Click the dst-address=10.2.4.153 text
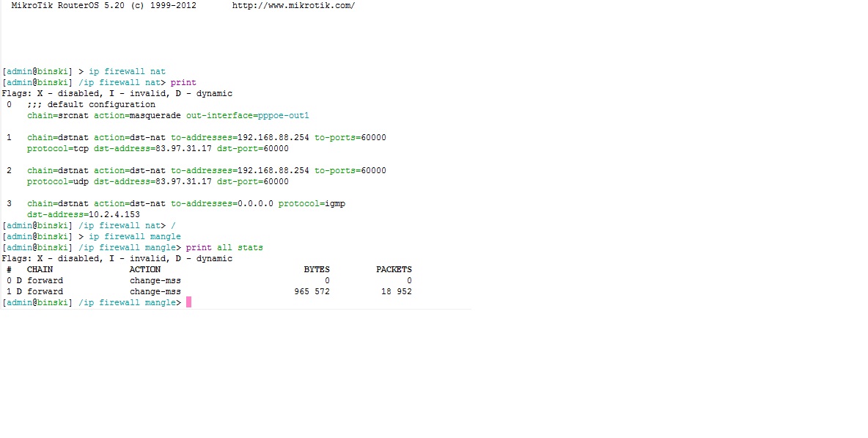The width and height of the screenshot is (868, 438). point(84,214)
